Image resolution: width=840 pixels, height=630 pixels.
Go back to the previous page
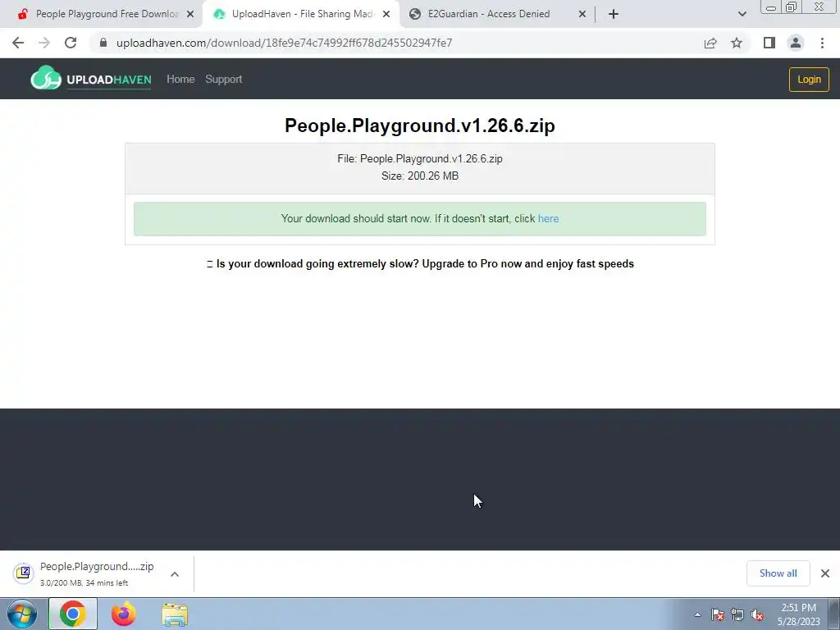coord(18,43)
